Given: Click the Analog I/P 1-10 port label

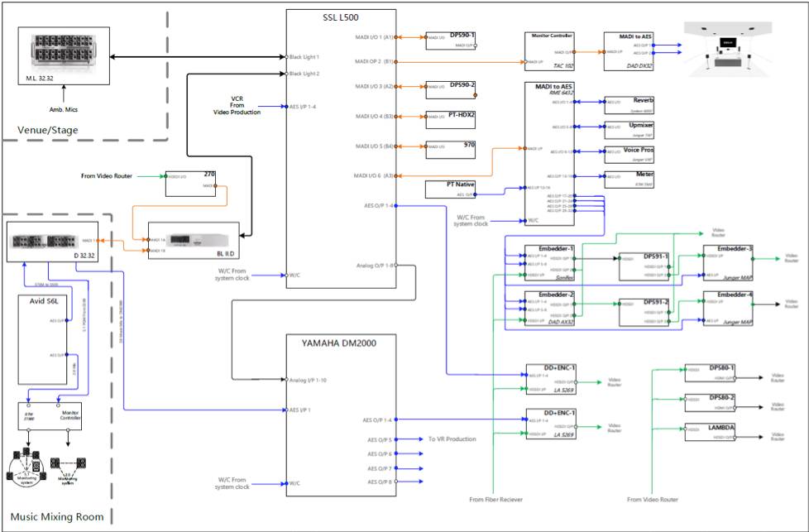Looking at the screenshot, I should pyautogui.click(x=308, y=381).
